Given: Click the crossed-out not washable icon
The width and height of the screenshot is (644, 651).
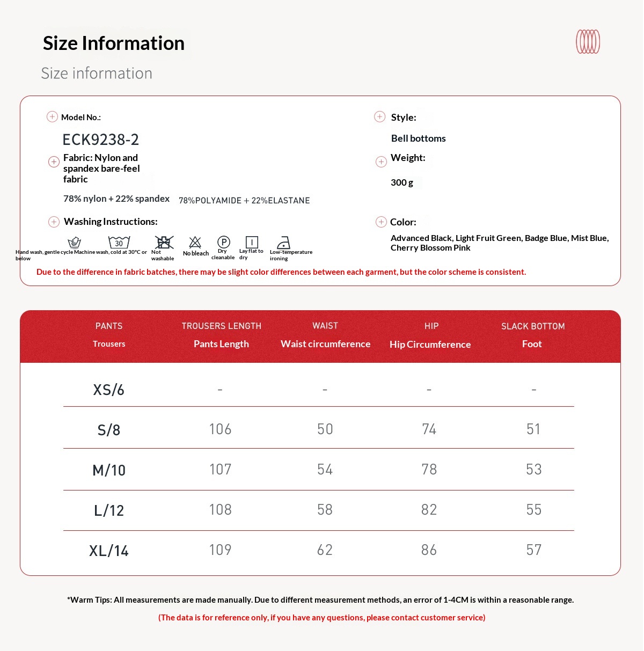Looking at the screenshot, I should (x=164, y=242).
